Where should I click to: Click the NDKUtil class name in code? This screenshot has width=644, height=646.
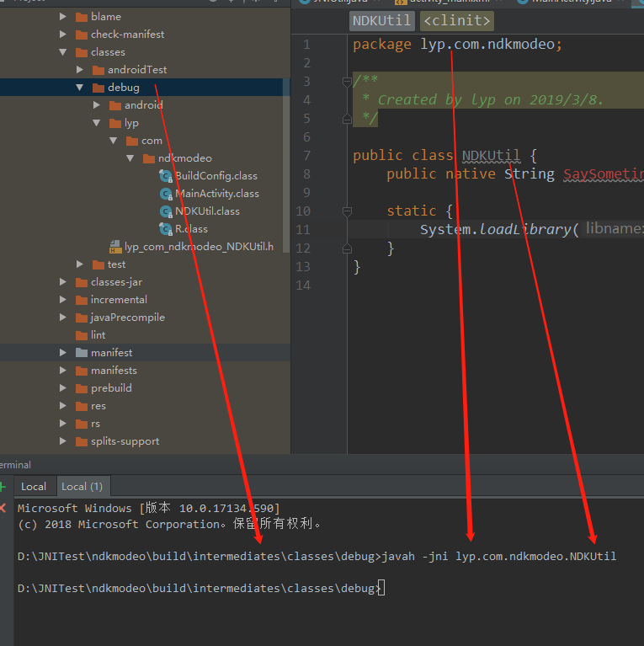(x=491, y=156)
